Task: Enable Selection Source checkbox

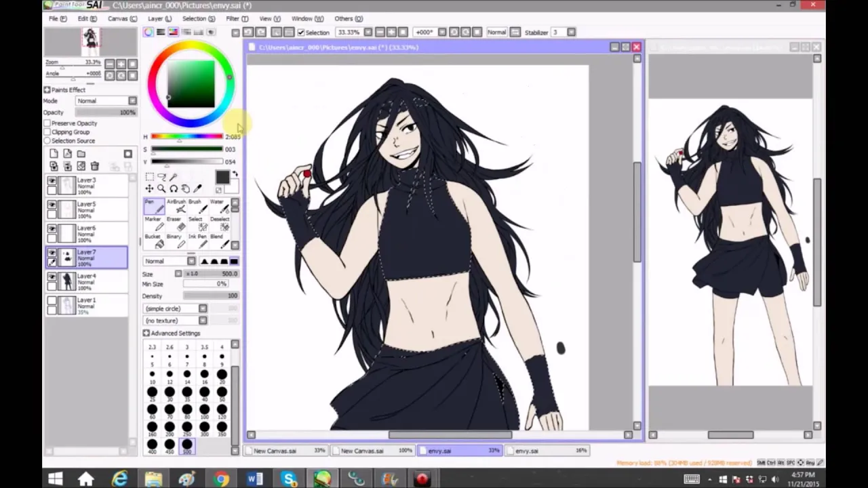Action: click(47, 141)
